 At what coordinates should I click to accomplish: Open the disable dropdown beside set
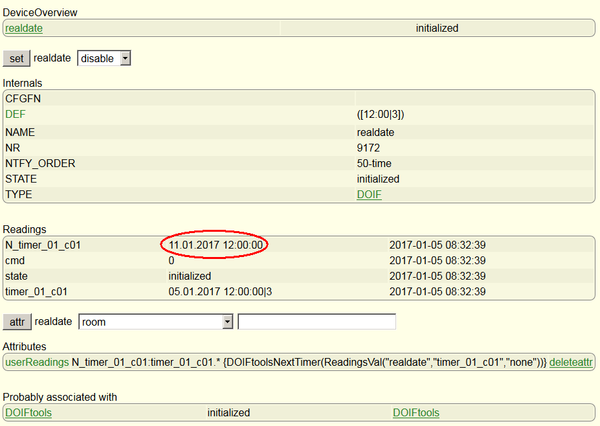pyautogui.click(x=104, y=58)
